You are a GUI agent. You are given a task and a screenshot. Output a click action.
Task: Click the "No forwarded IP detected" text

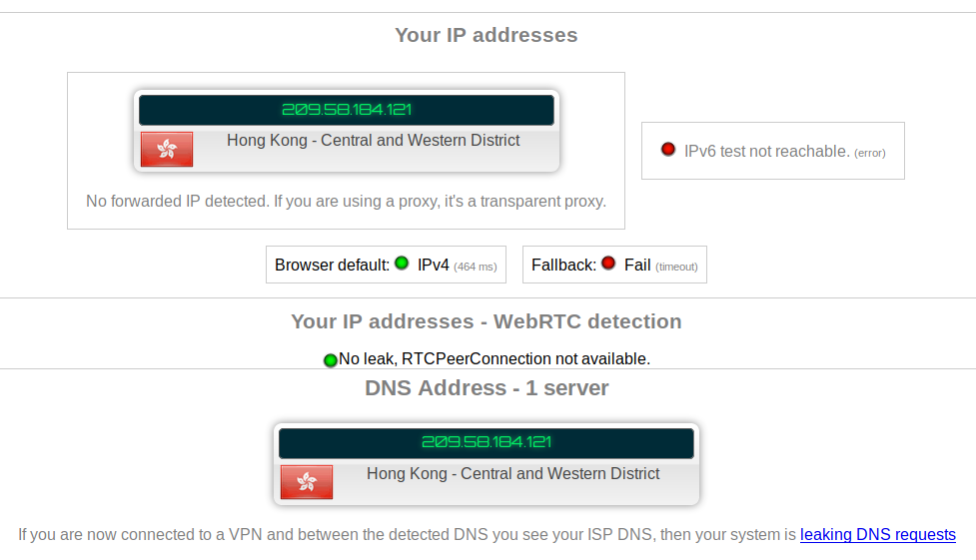pyautogui.click(x=346, y=201)
